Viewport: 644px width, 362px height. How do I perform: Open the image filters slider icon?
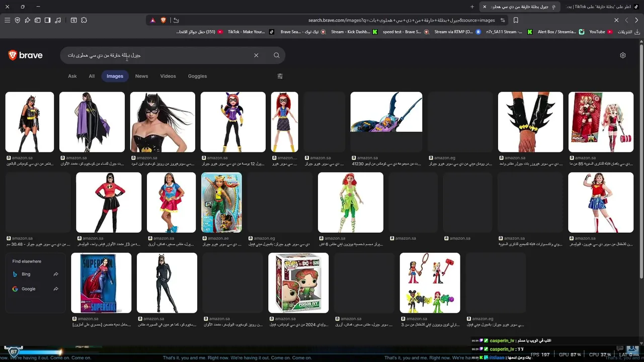pyautogui.click(x=280, y=76)
